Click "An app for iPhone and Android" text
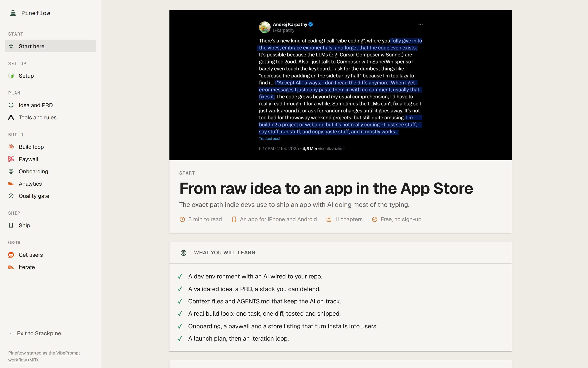The width and height of the screenshot is (588, 368). (x=278, y=219)
